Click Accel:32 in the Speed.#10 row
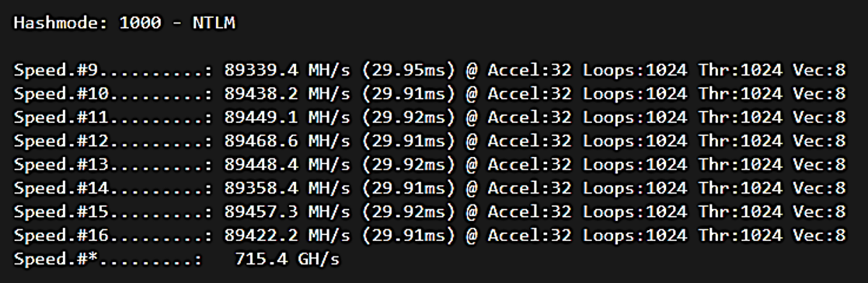Image resolution: width=868 pixels, height=283 pixels. point(529,94)
